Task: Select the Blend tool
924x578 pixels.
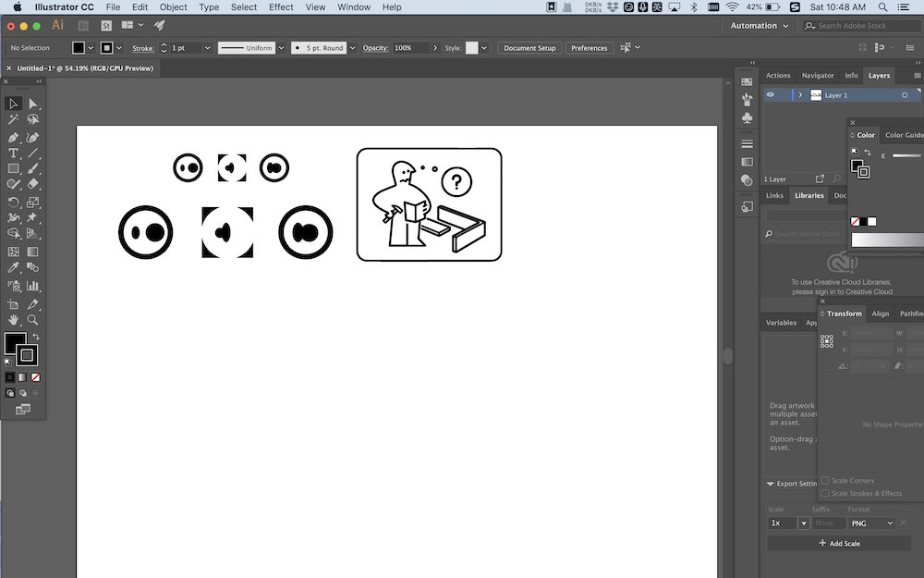Action: point(33,267)
